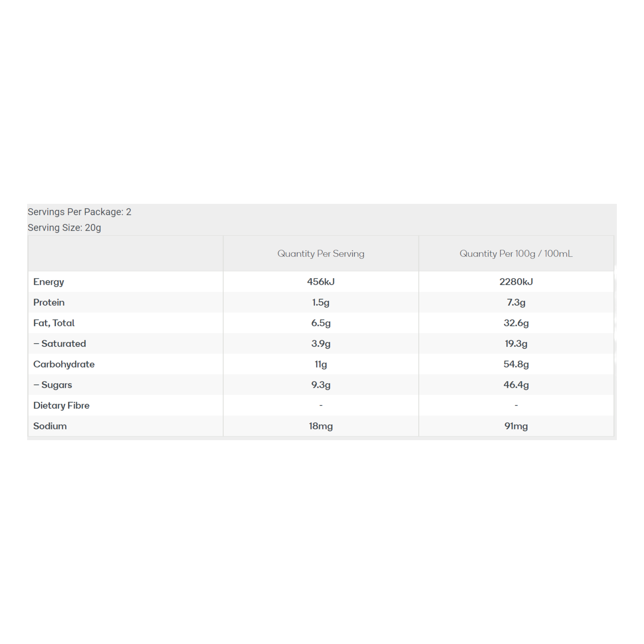The width and height of the screenshot is (644, 644).
Task: Click the Saturated row label
Action: point(63,344)
